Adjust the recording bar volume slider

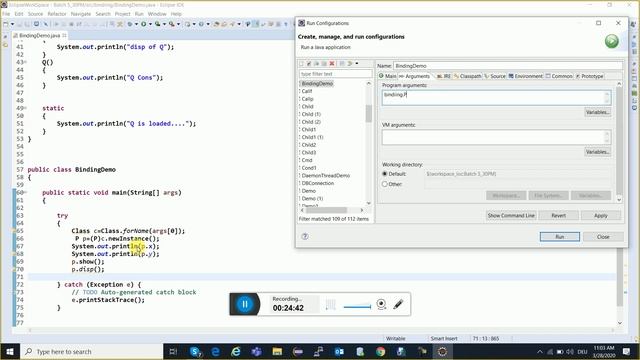(x=357, y=306)
